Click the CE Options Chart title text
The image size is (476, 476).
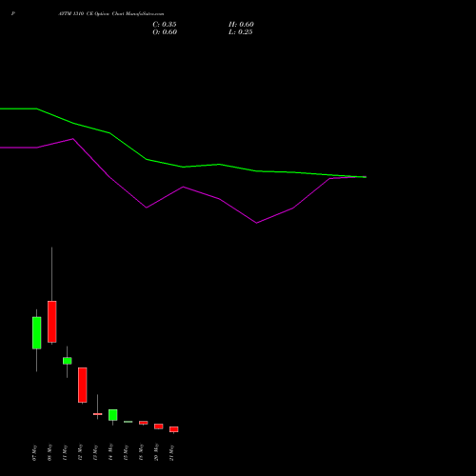pyautogui.click(x=111, y=13)
